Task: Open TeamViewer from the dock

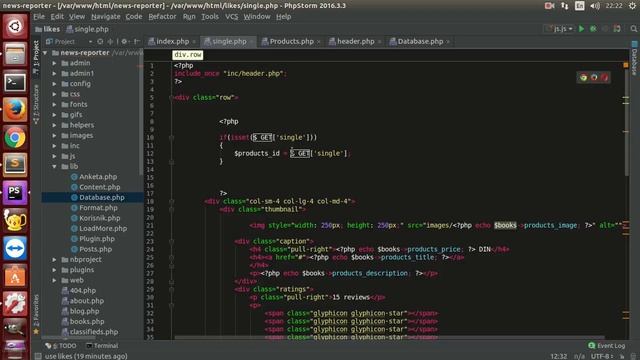Action: pos(15,248)
